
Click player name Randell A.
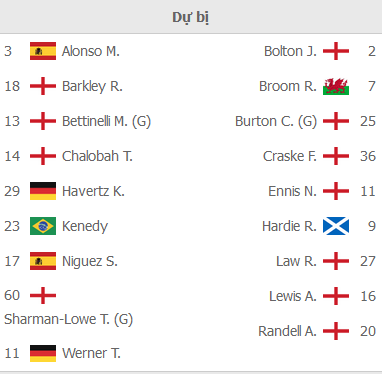point(287,331)
